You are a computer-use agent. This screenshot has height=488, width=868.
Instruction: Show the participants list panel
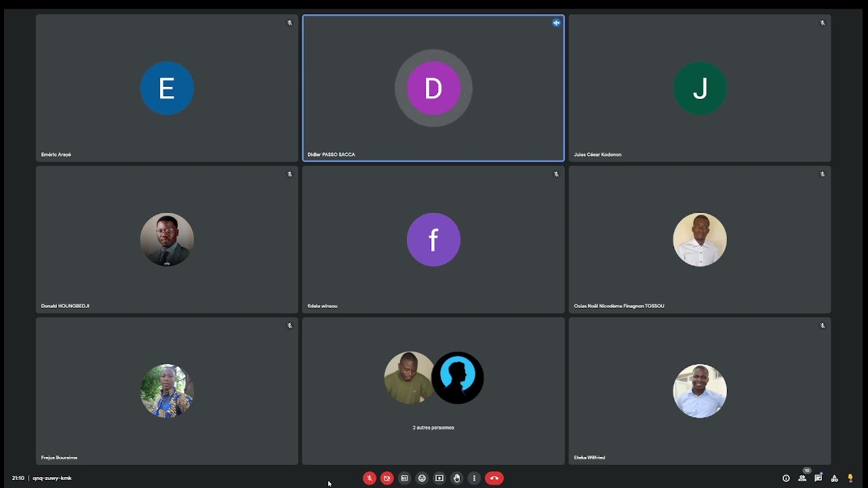[802, 478]
